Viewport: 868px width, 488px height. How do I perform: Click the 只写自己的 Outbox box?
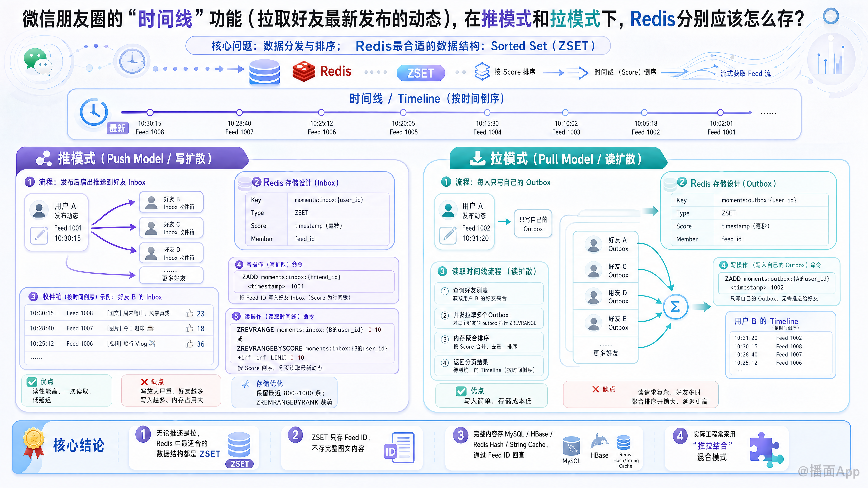pos(533,224)
